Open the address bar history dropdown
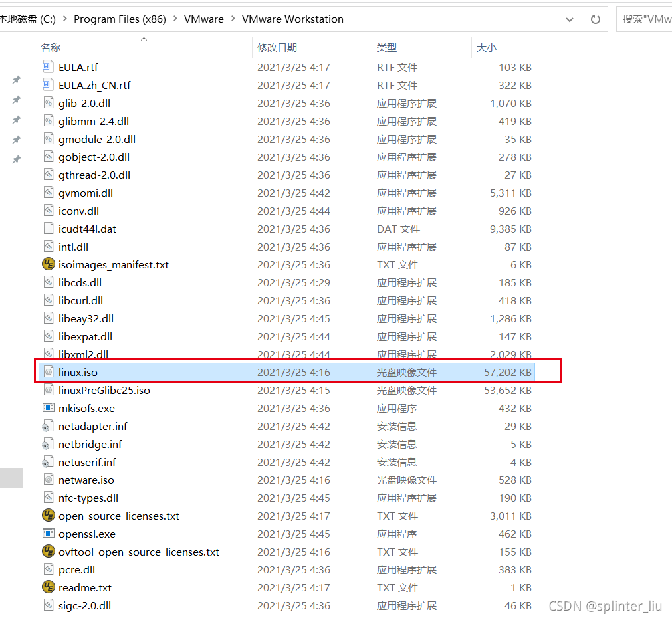The height and width of the screenshot is (620, 672). pos(570,19)
